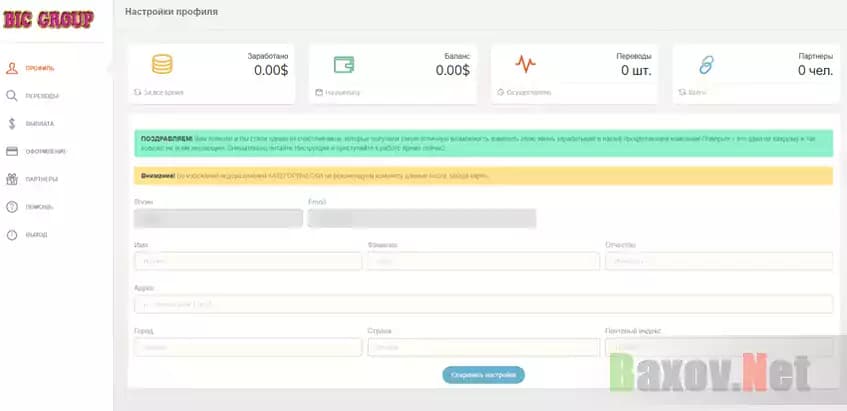Image resolution: width=847 pixels, height=411 pixels.
Task: Click the Помощь question mark icon
Action: coord(12,207)
